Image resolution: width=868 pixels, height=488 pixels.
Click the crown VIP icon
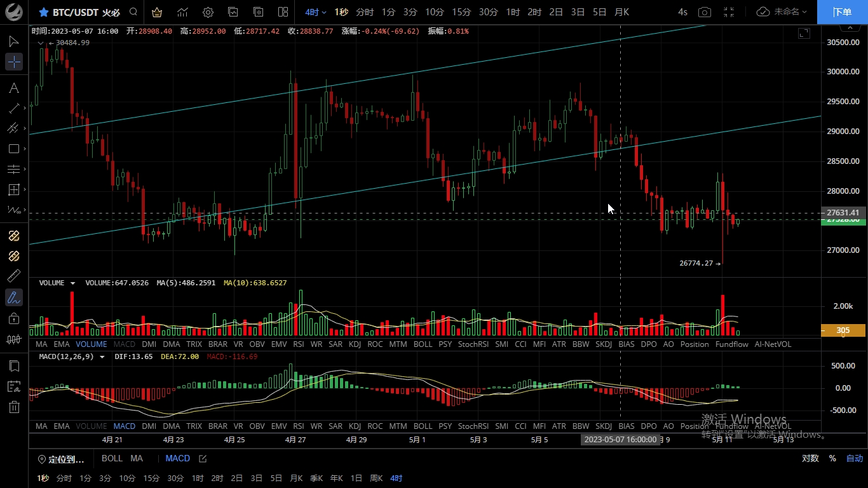pyautogui.click(x=157, y=12)
